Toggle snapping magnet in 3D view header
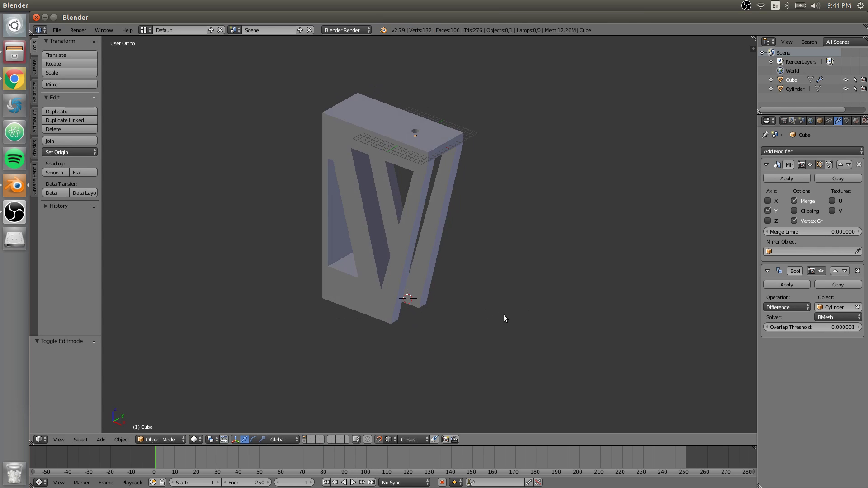This screenshot has width=868, height=488. (x=379, y=439)
